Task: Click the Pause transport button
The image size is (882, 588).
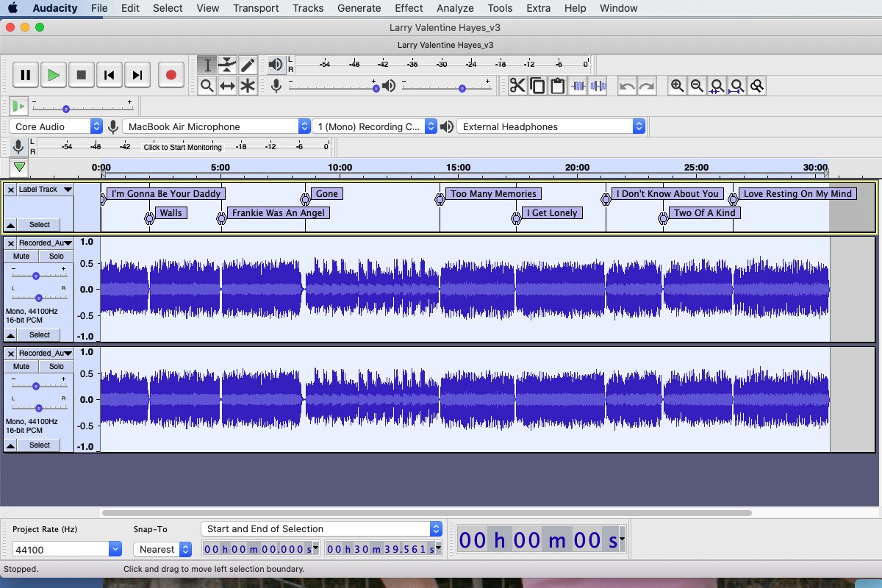Action: pyautogui.click(x=26, y=75)
